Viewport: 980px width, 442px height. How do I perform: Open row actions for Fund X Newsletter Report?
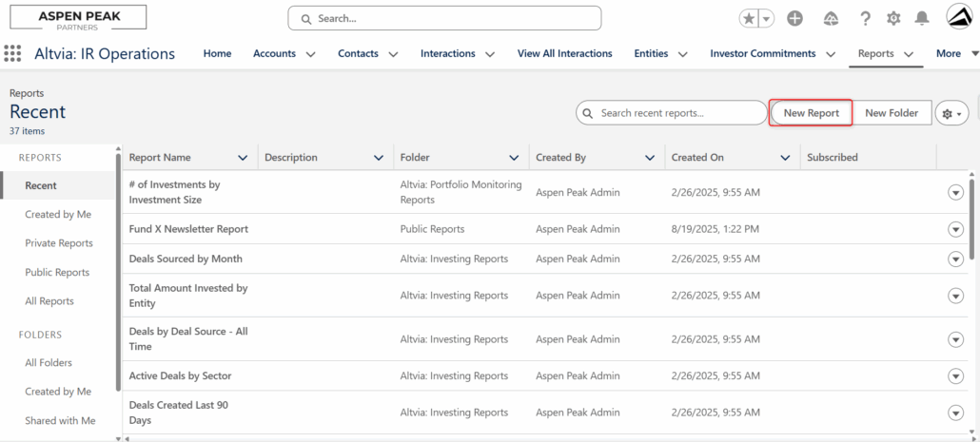coord(955,229)
